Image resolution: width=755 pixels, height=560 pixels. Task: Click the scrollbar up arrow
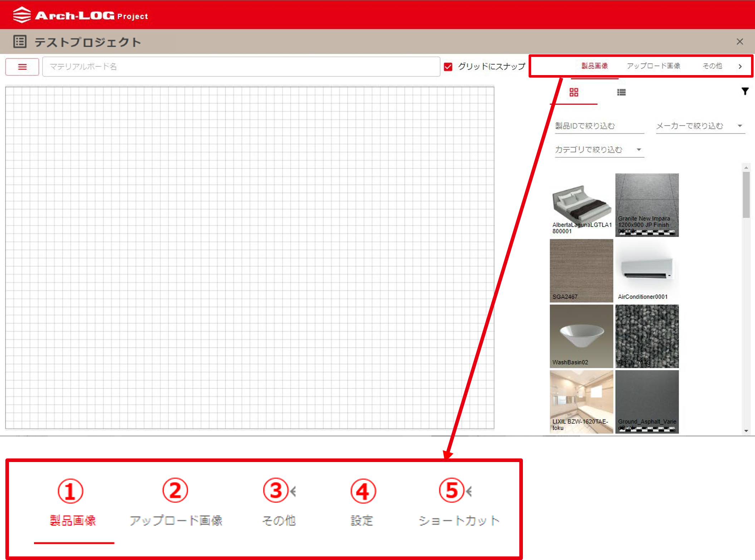coord(746,167)
